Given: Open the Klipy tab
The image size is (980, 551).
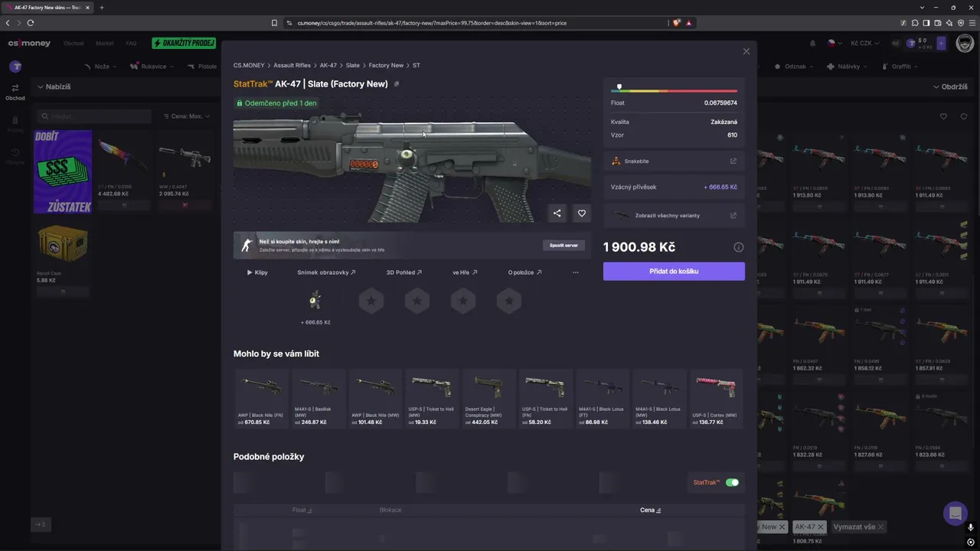Looking at the screenshot, I should point(257,272).
